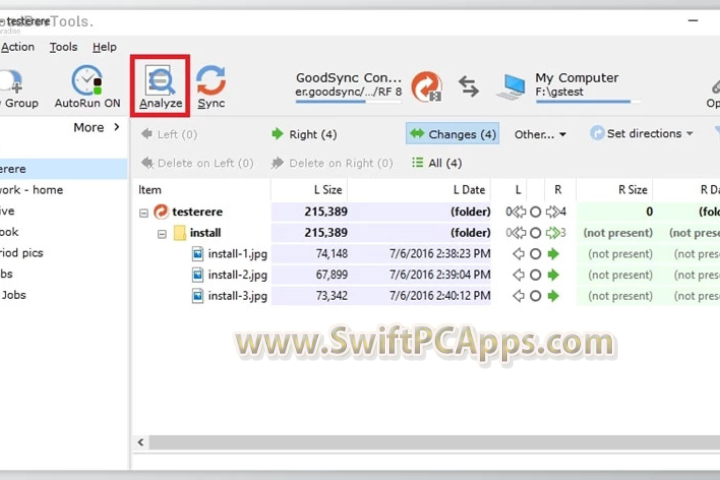Select the testerere job in sidebar
The image size is (720, 480).
coord(63,169)
